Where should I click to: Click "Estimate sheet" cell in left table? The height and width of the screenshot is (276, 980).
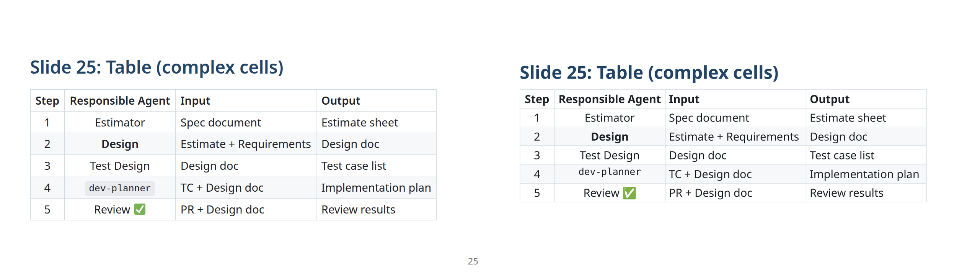click(360, 123)
